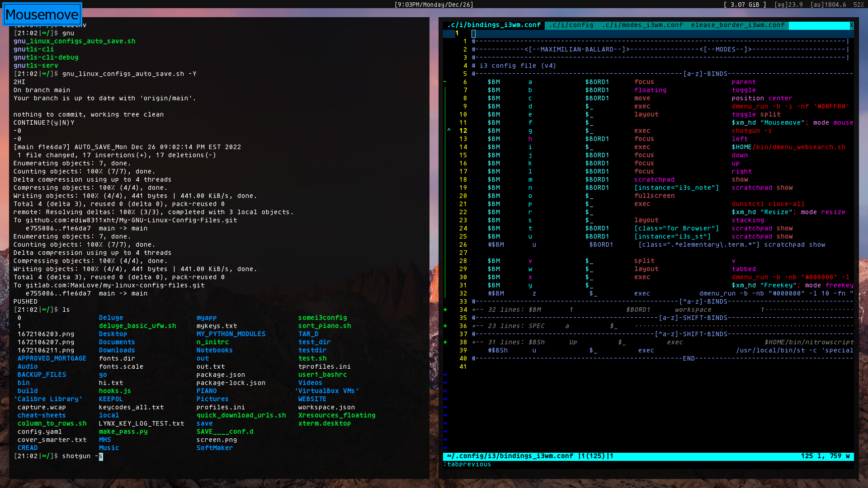Viewport: 868px width, 488px height.
Task: Click the AUTO_SAVE commit message line
Action: [x=127, y=147]
